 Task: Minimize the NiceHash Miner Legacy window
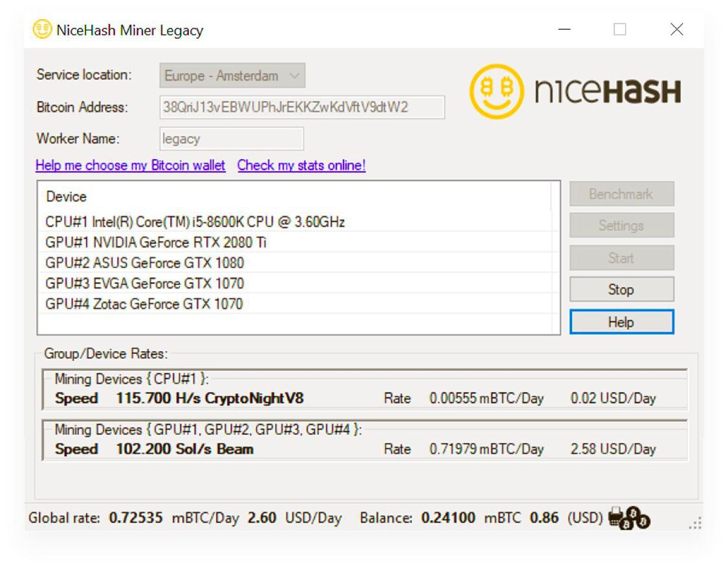564,29
